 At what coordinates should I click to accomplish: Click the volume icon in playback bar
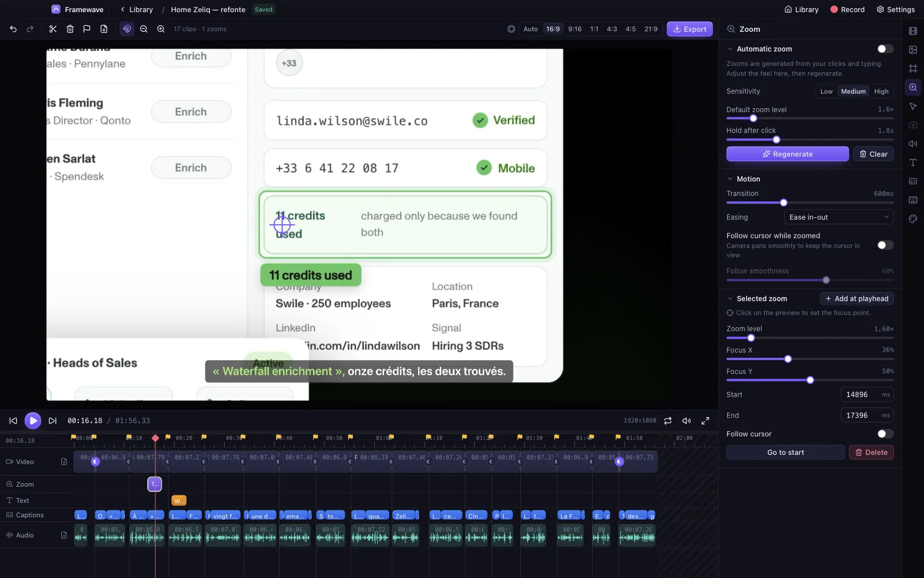pyautogui.click(x=687, y=421)
